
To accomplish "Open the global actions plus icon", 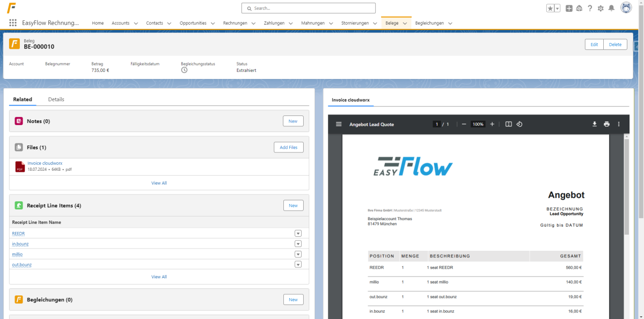I will pyautogui.click(x=569, y=8).
